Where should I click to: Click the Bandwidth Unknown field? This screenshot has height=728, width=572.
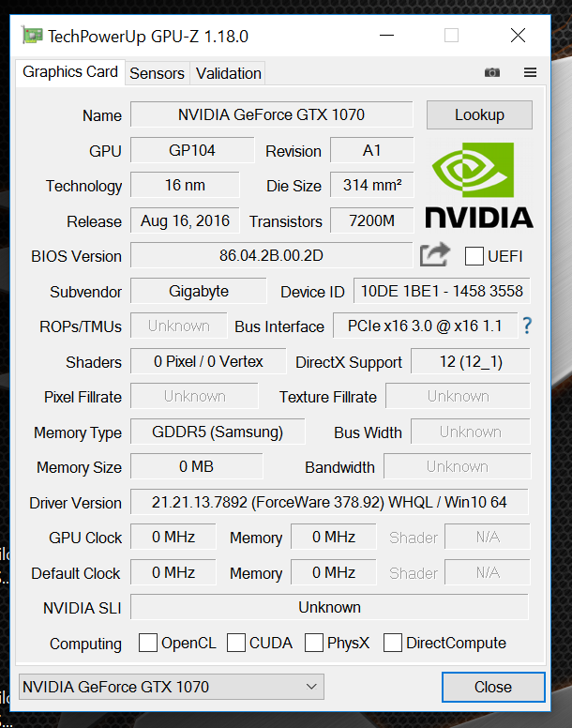[457, 466]
